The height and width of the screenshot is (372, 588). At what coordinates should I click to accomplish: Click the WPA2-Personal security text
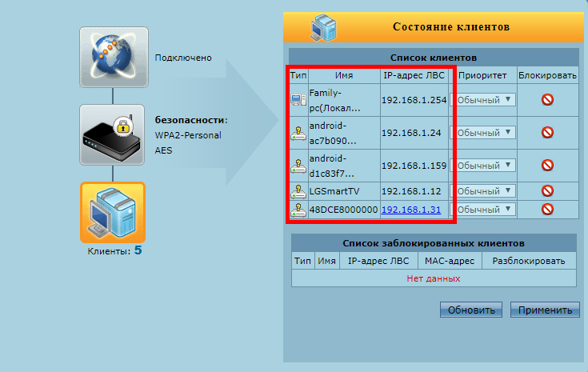click(188, 135)
